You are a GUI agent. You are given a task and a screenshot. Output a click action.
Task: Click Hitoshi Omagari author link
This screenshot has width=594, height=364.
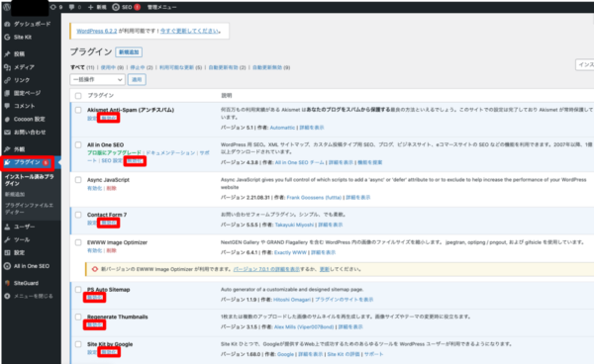[292, 300]
